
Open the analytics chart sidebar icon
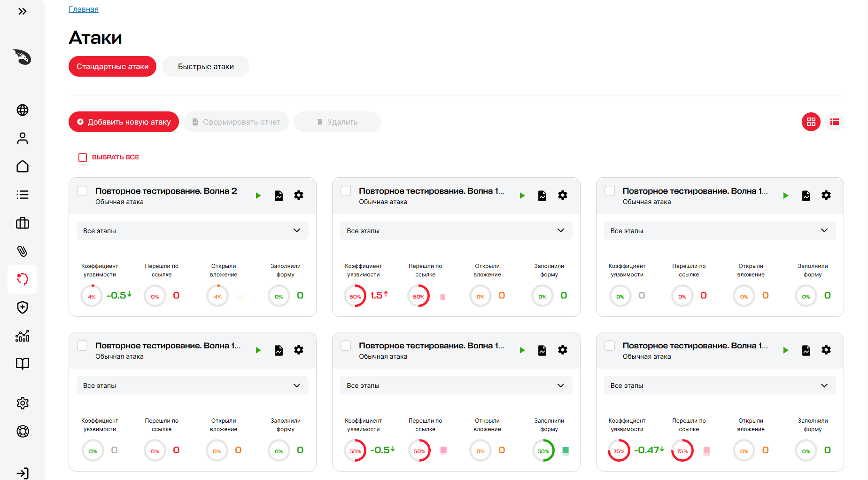[x=23, y=336]
